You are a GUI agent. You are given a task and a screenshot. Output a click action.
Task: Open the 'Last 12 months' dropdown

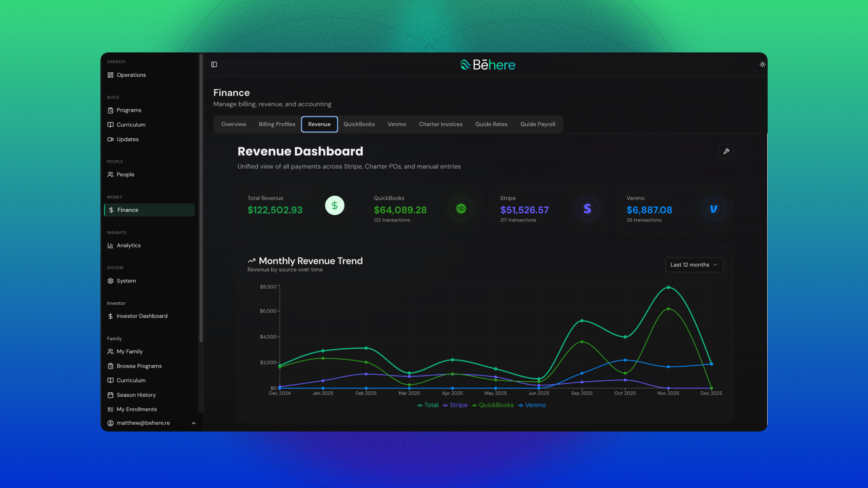pyautogui.click(x=694, y=265)
